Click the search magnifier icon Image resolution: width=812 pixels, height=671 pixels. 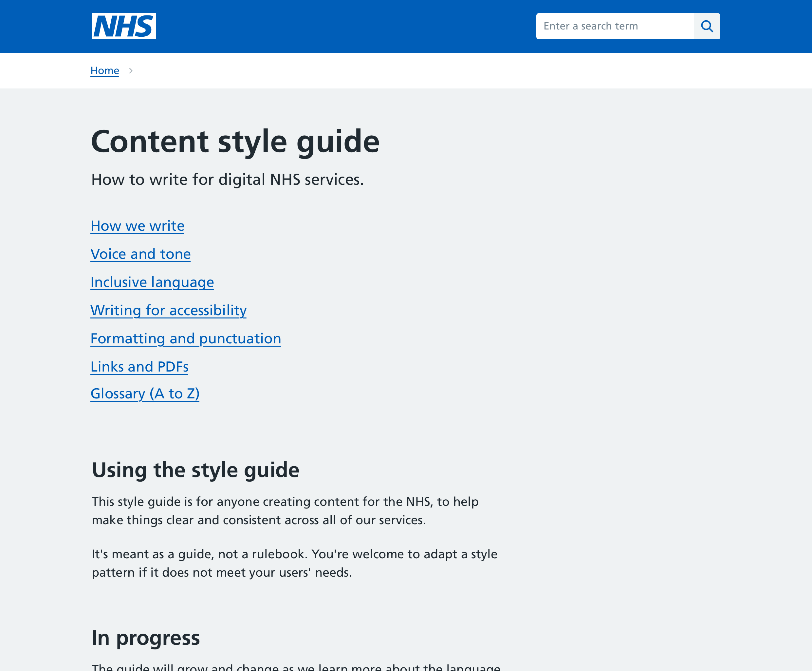click(707, 26)
